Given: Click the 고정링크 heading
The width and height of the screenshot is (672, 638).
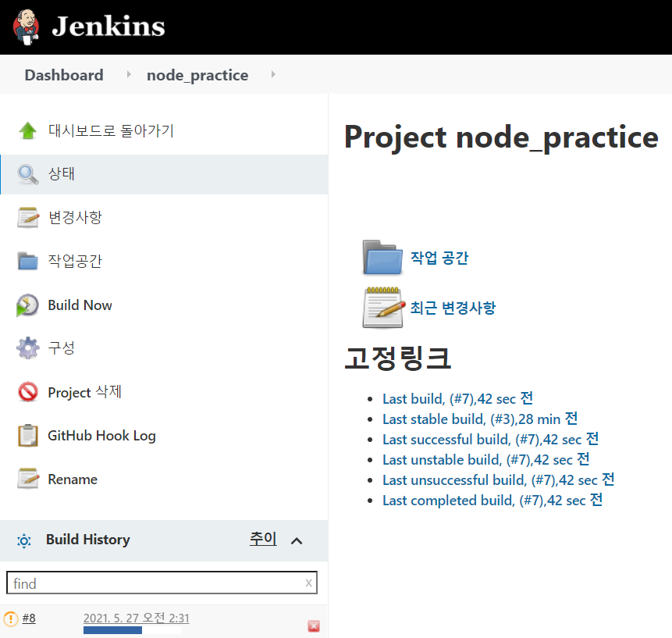Looking at the screenshot, I should [398, 358].
